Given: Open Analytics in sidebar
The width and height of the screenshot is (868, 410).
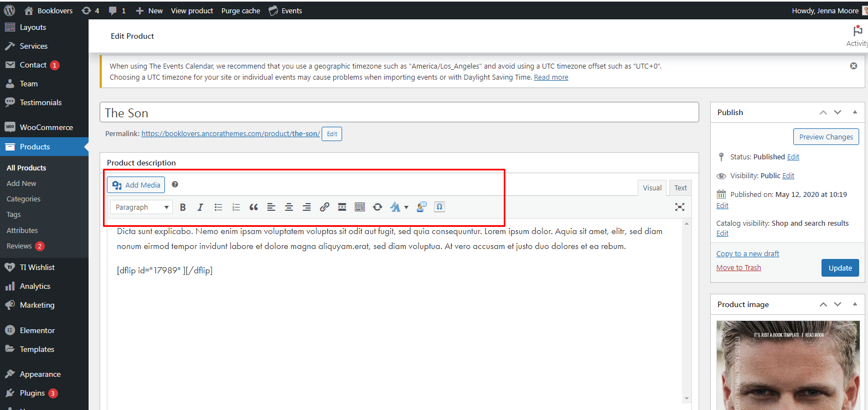Looking at the screenshot, I should 44,286.
